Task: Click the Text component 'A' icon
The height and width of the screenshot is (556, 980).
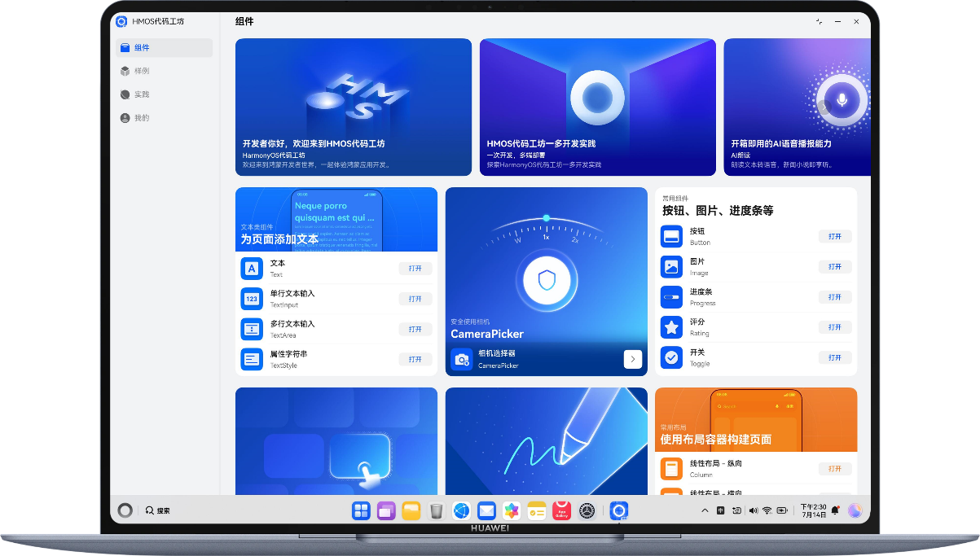Action: tap(251, 268)
